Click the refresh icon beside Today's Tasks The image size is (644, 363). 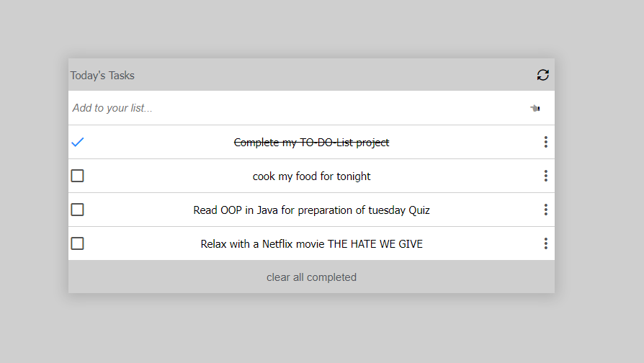click(542, 75)
